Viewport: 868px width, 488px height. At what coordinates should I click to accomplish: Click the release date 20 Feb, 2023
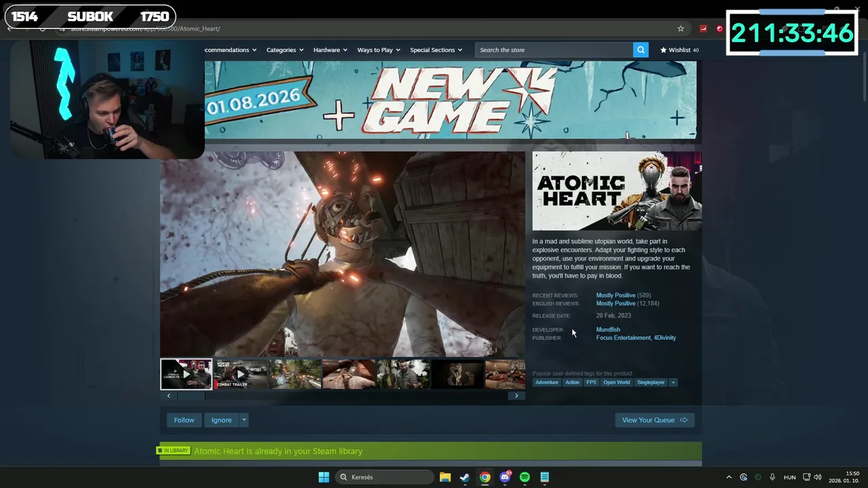(x=613, y=316)
